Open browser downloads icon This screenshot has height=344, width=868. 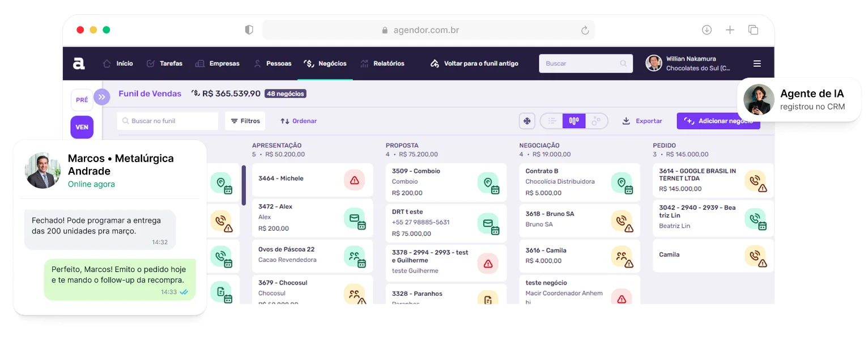tap(707, 30)
